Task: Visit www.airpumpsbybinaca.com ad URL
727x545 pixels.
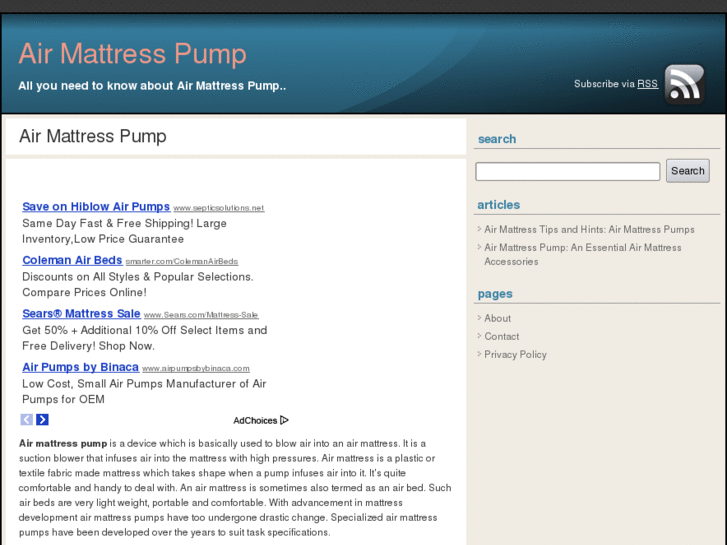Action: click(196, 368)
